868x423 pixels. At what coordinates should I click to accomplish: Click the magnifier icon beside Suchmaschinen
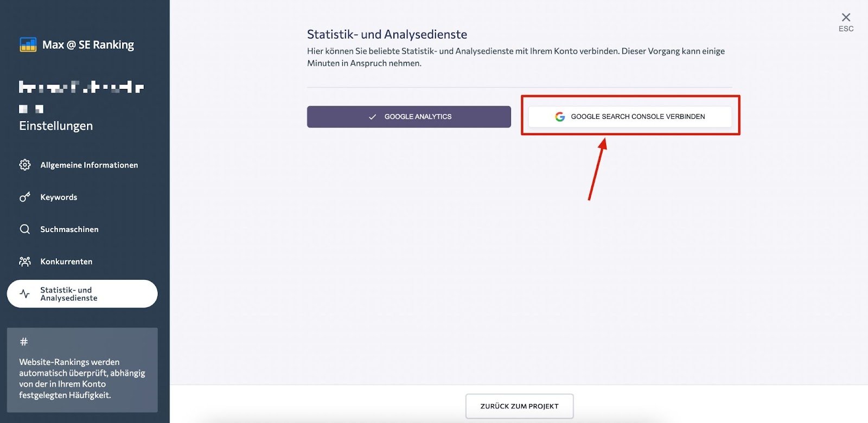coord(25,229)
